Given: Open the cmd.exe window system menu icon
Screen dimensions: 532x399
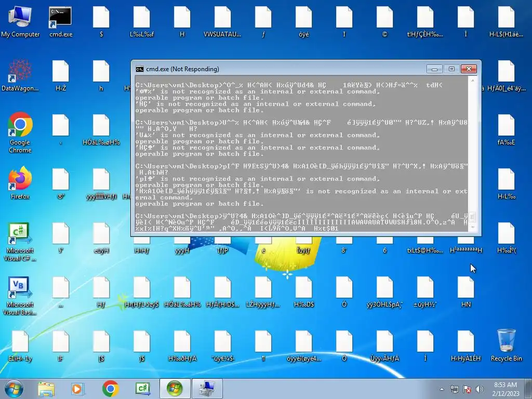Looking at the screenshot, I should coord(139,69).
